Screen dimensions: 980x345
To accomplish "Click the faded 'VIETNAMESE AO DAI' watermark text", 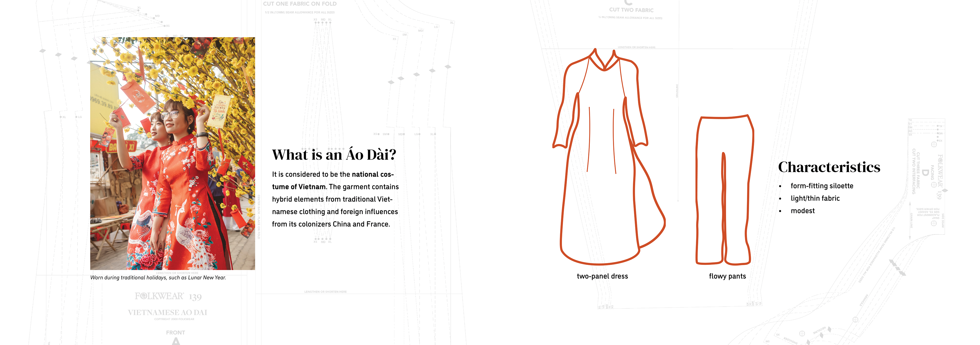I will pos(167,312).
